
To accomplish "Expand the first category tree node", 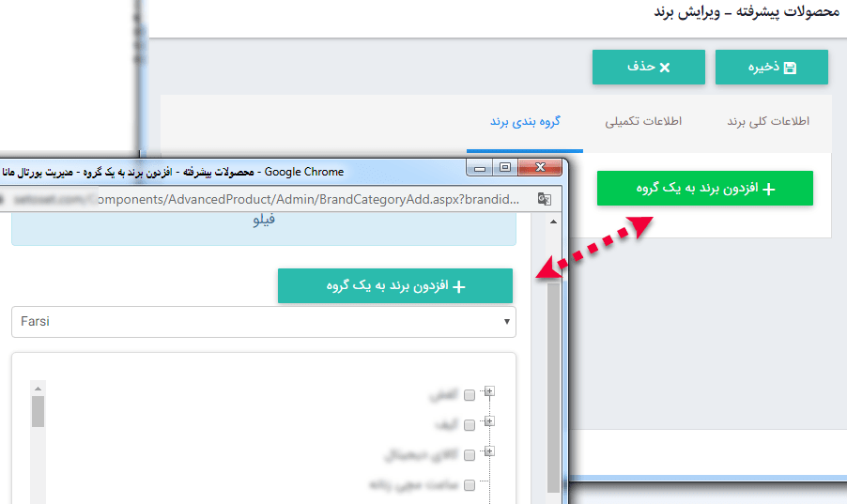I will (489, 391).
